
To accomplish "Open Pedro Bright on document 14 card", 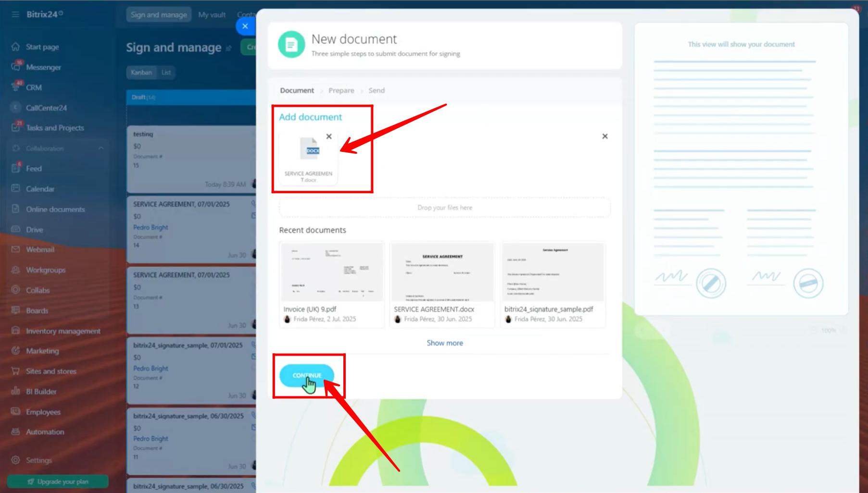I will (x=151, y=227).
